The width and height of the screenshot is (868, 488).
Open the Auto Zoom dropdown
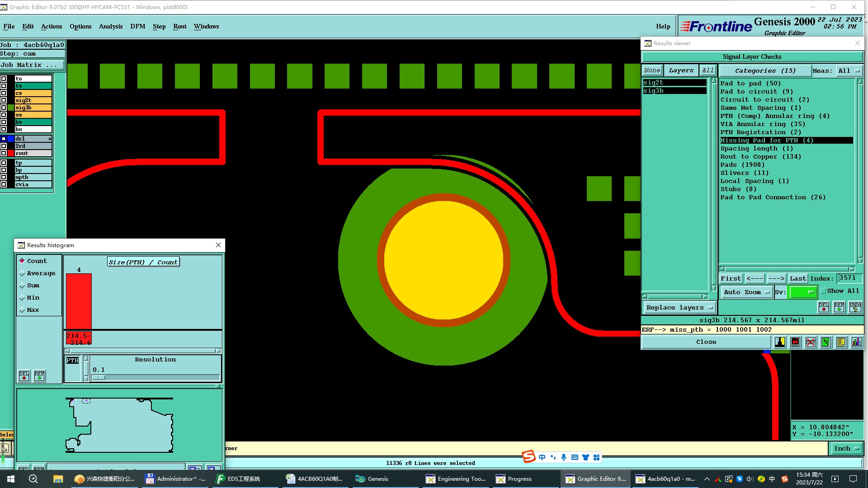[746, 292]
